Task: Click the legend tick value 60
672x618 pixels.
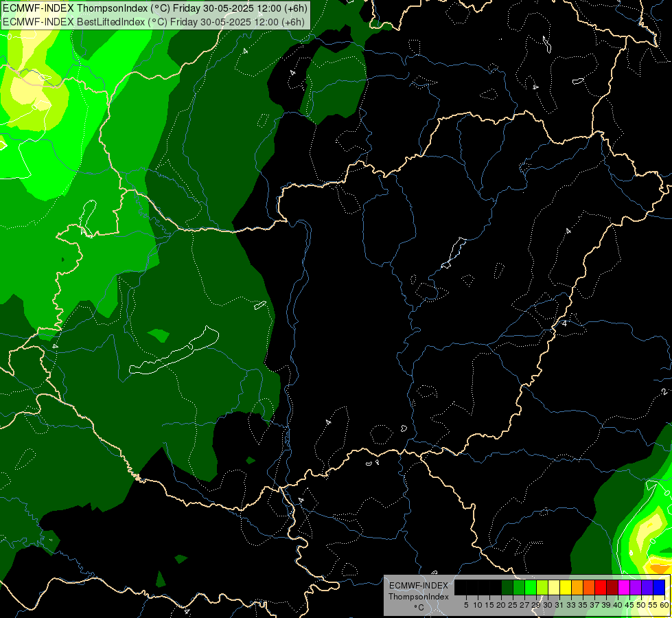Action: coord(664,605)
